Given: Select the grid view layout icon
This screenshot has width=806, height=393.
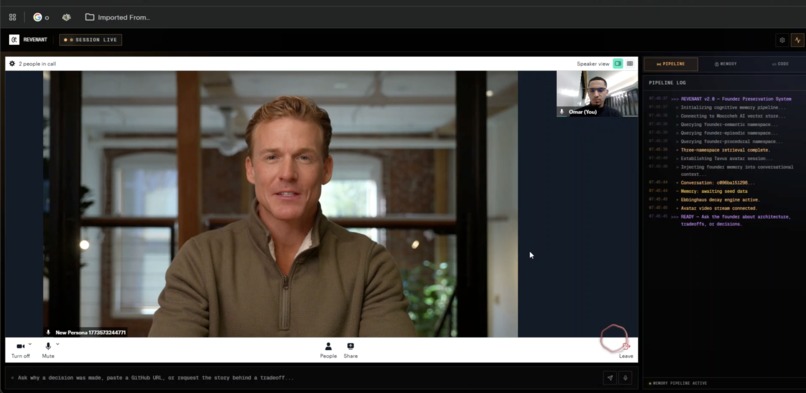Looking at the screenshot, I should point(630,64).
